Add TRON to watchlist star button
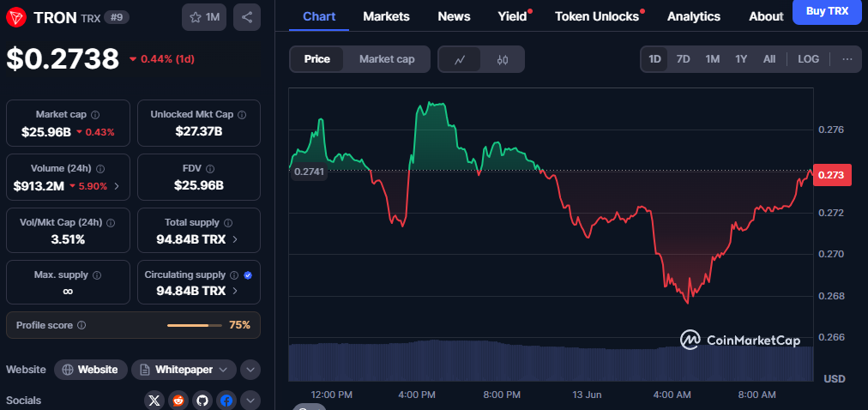This screenshot has width=868, height=410. 204,17
